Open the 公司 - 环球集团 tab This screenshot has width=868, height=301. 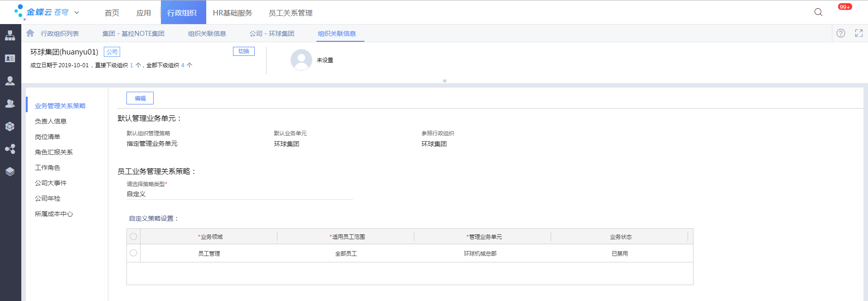click(x=272, y=34)
